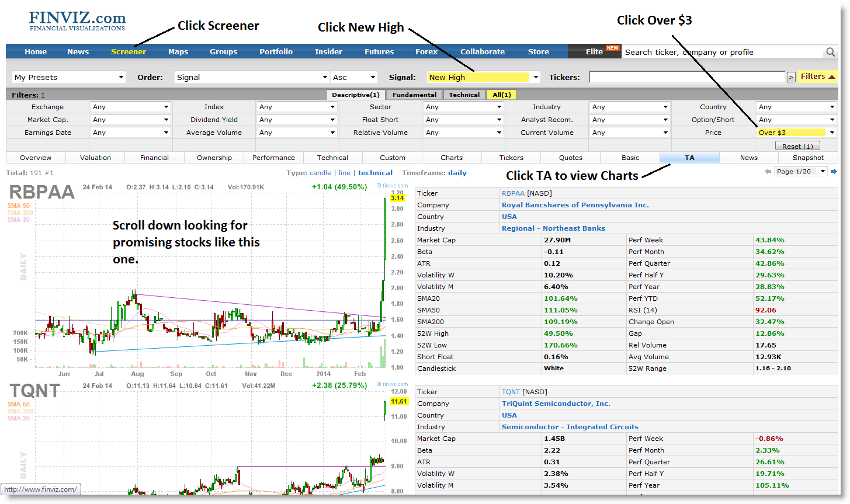
Task: Open Semiconductor - Integrated Circuits industry link
Action: point(570,427)
